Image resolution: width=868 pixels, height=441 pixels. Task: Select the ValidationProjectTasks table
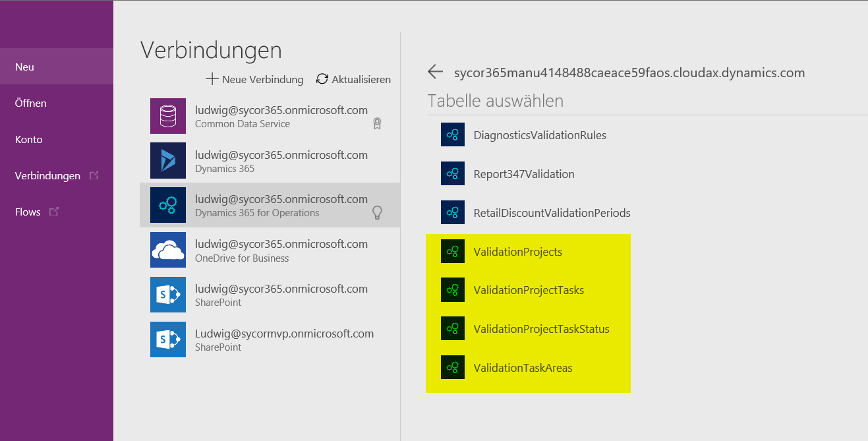point(529,290)
